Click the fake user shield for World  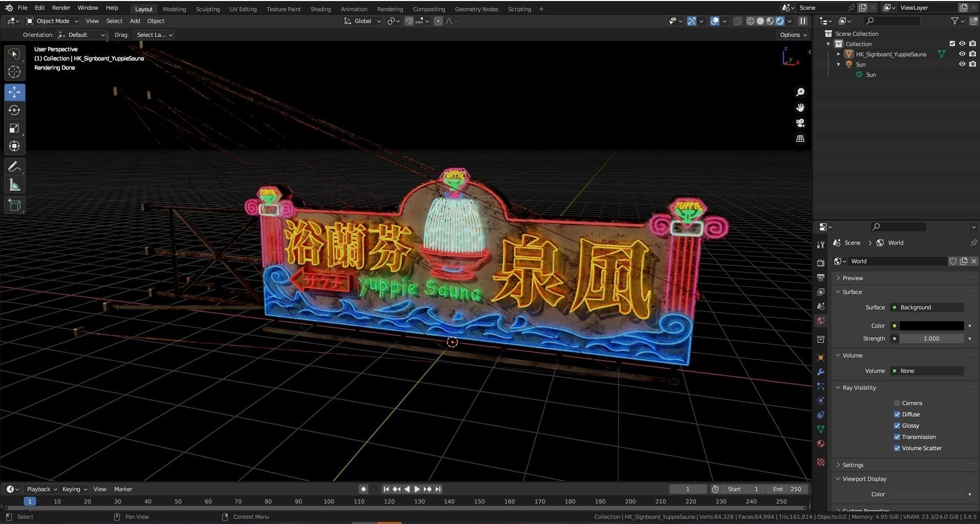(953, 261)
